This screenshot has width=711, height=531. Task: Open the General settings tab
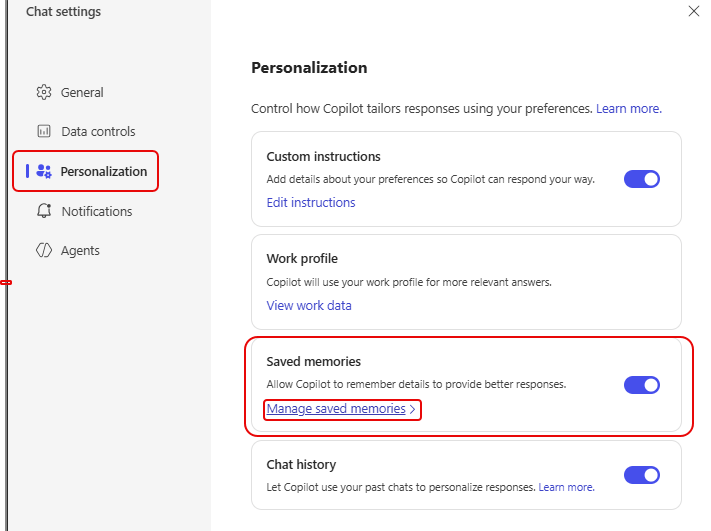coord(82,93)
